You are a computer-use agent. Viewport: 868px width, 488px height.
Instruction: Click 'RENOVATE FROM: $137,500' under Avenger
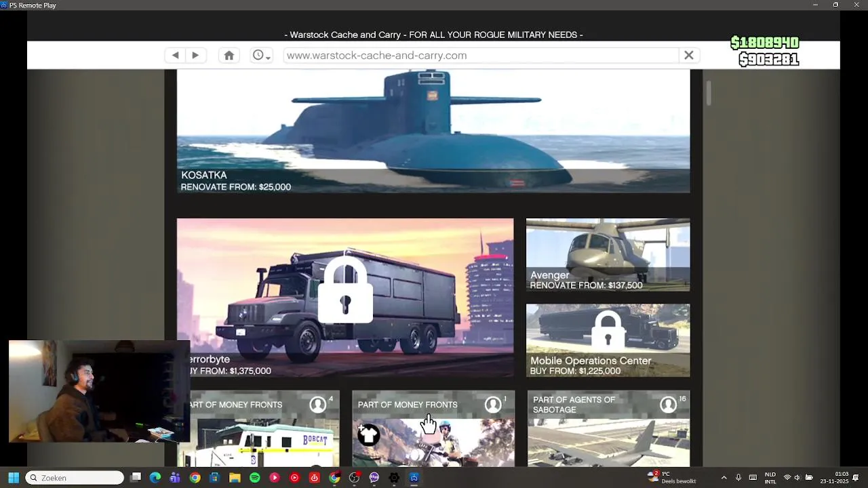click(x=586, y=285)
